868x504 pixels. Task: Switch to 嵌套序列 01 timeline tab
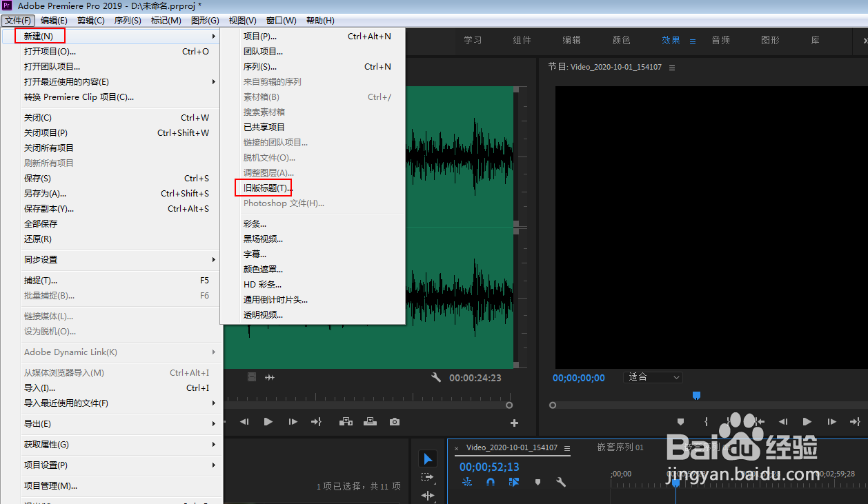pyautogui.click(x=620, y=447)
